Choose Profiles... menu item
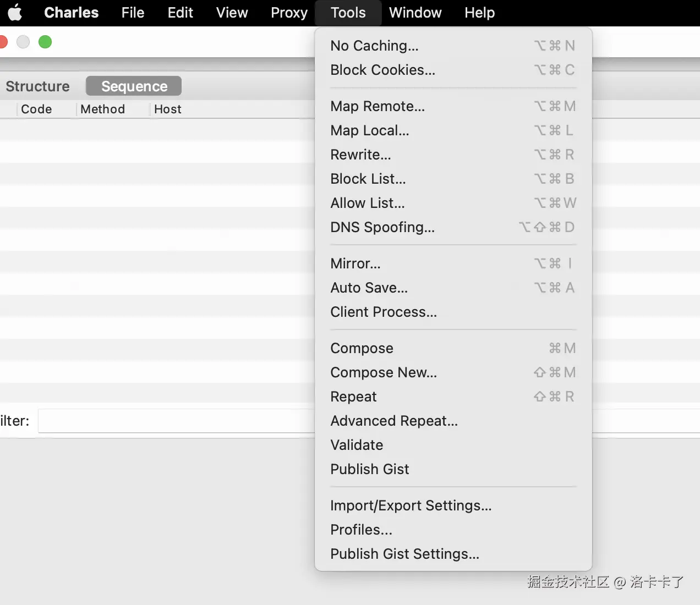Viewport: 700px width, 605px height. pos(453,530)
